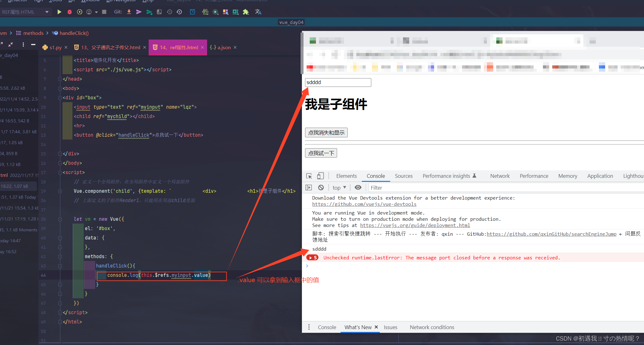Viewport: 644px width, 345px height.
Task: Click the Git commit icon in toolbar
Action: 138,12
